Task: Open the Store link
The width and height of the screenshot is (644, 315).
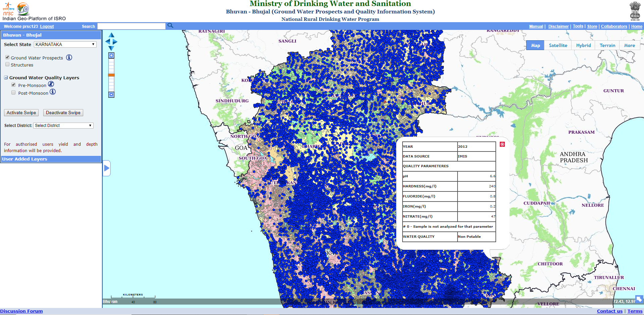Action: pos(592,27)
